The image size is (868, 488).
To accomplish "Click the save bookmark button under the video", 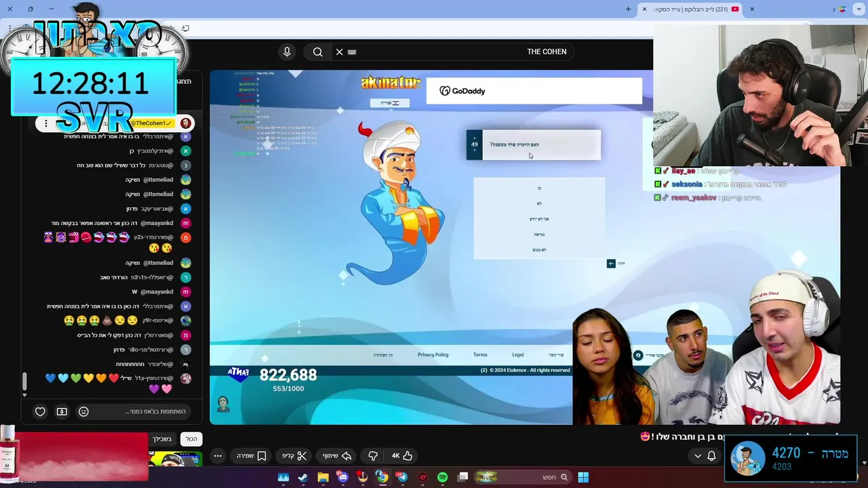I will 251,456.
